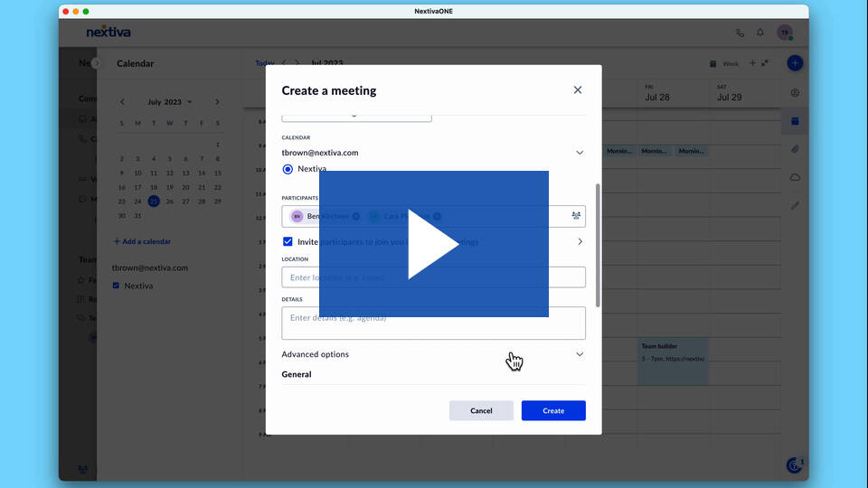Play the video using the center play button
The image size is (868, 488).
point(433,244)
